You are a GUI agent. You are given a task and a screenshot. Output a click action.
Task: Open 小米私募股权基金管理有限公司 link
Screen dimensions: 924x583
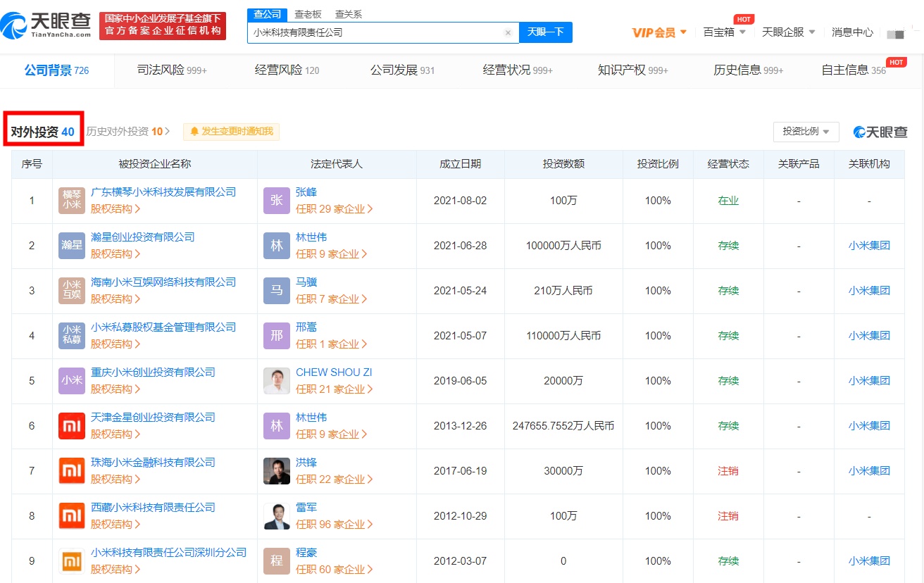click(x=163, y=327)
